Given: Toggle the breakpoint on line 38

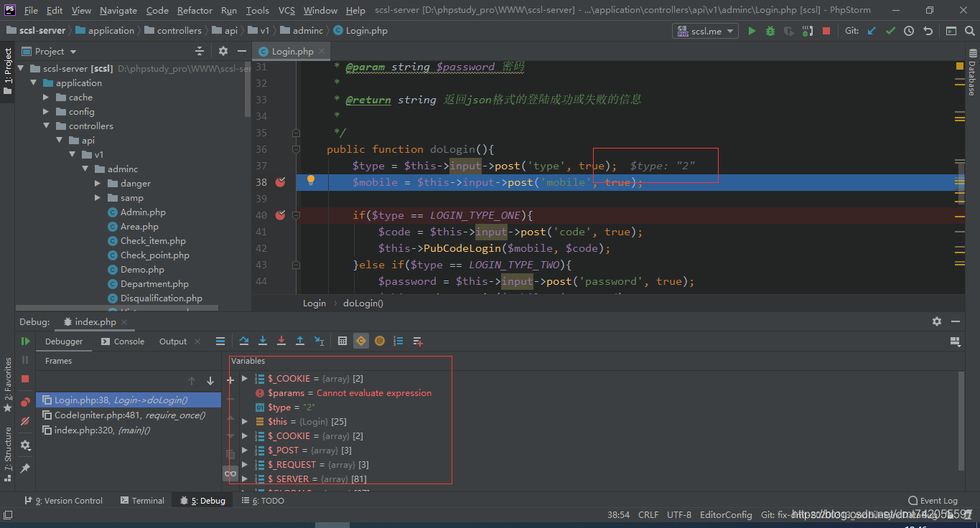Looking at the screenshot, I should 281,182.
